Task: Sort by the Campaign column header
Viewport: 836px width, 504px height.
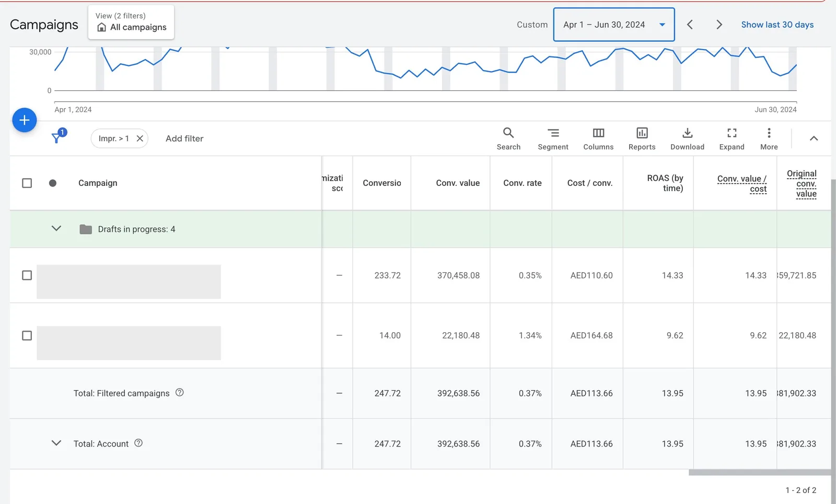Action: click(98, 183)
